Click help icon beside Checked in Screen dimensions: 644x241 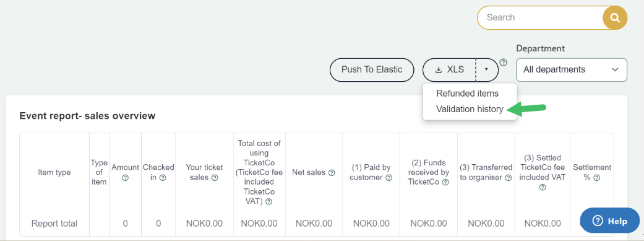(x=163, y=178)
